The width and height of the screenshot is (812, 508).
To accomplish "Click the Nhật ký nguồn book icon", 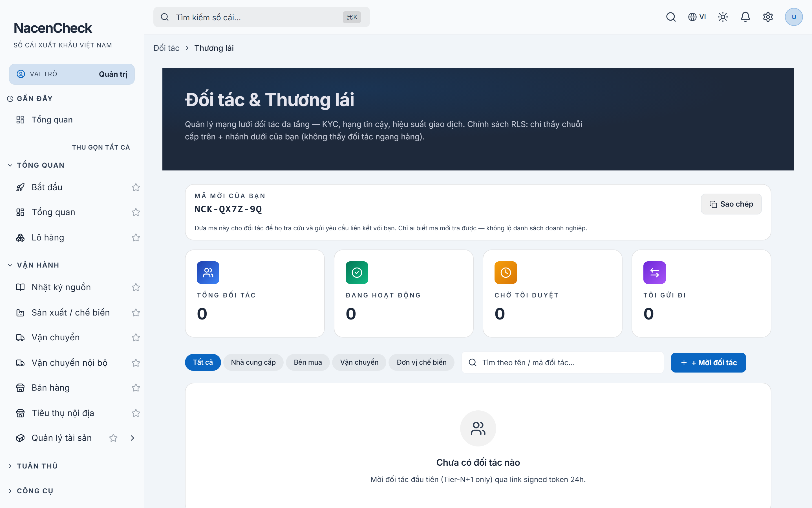I will tap(21, 287).
